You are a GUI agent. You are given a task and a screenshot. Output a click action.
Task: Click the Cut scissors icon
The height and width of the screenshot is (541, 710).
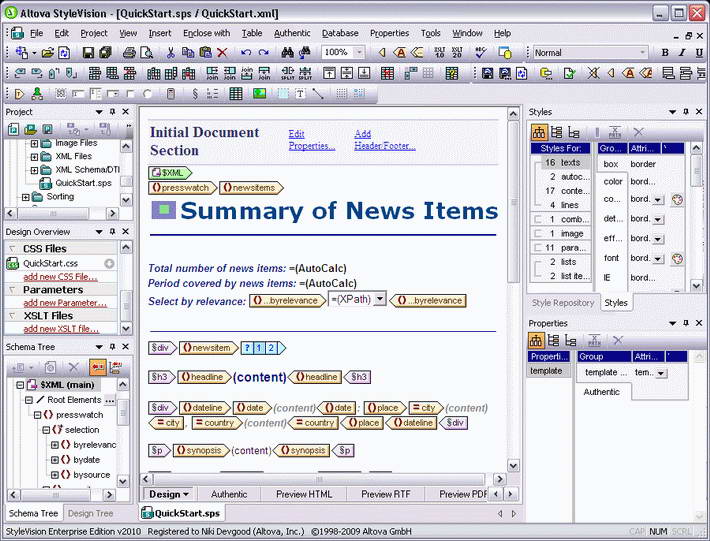coord(170,53)
